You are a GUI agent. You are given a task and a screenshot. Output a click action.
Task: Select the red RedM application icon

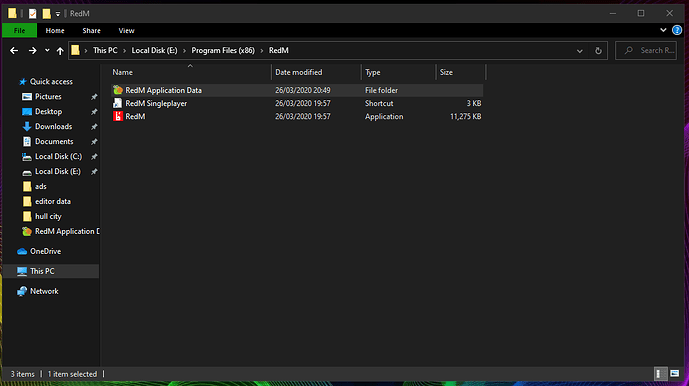pyautogui.click(x=117, y=117)
